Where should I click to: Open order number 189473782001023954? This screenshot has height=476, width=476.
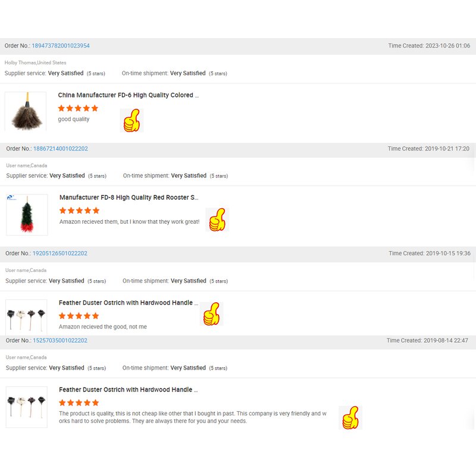point(61,46)
